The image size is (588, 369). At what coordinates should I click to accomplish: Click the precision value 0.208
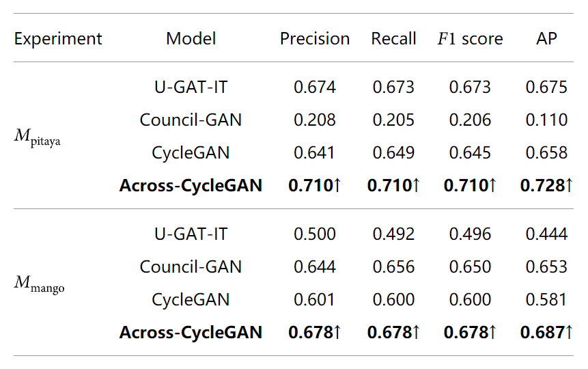tap(315, 120)
